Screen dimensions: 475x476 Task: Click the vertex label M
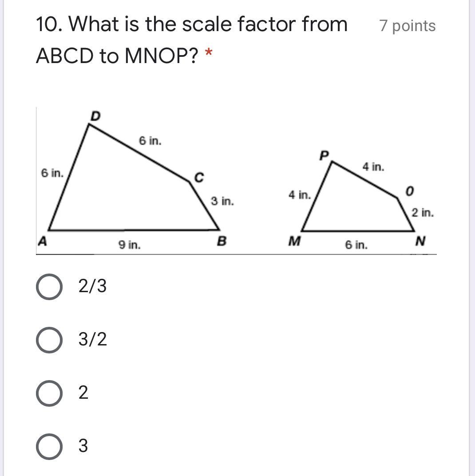[294, 242]
